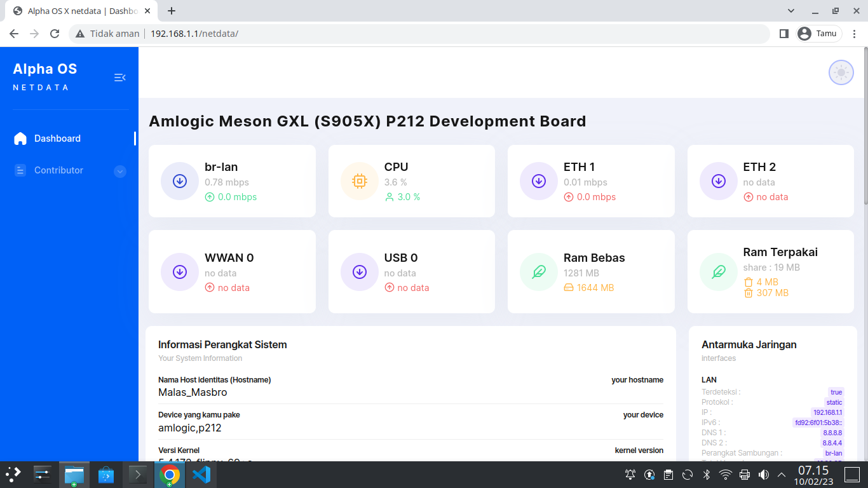
Task: Click trash icon beside 307 MB
Action: [x=749, y=293]
